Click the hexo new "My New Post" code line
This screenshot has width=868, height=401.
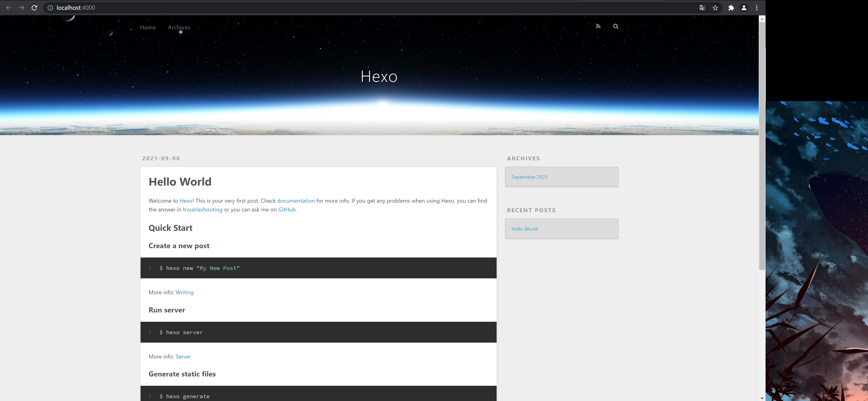[200, 268]
